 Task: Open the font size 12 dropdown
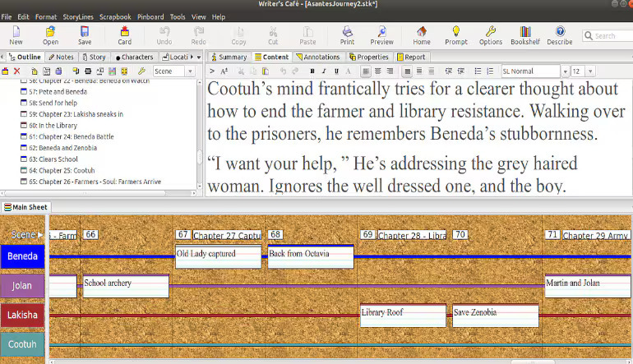[590, 71]
